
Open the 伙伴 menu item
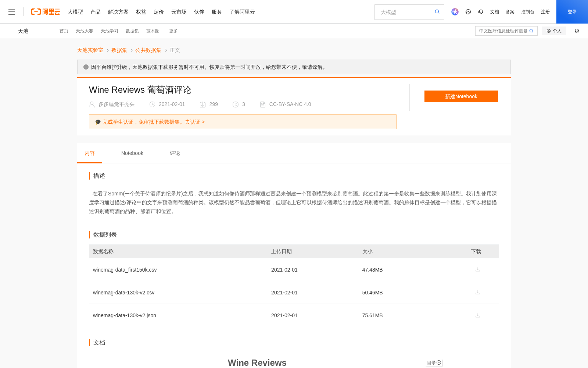[199, 12]
